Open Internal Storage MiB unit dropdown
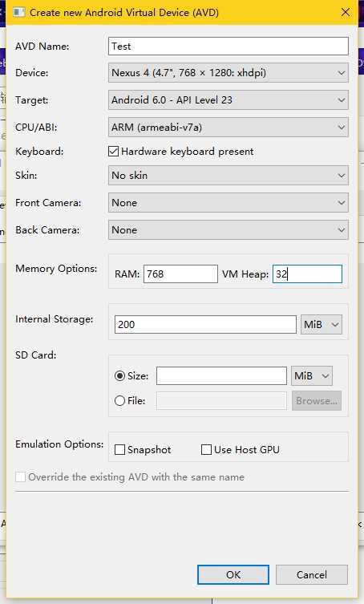 [322, 324]
